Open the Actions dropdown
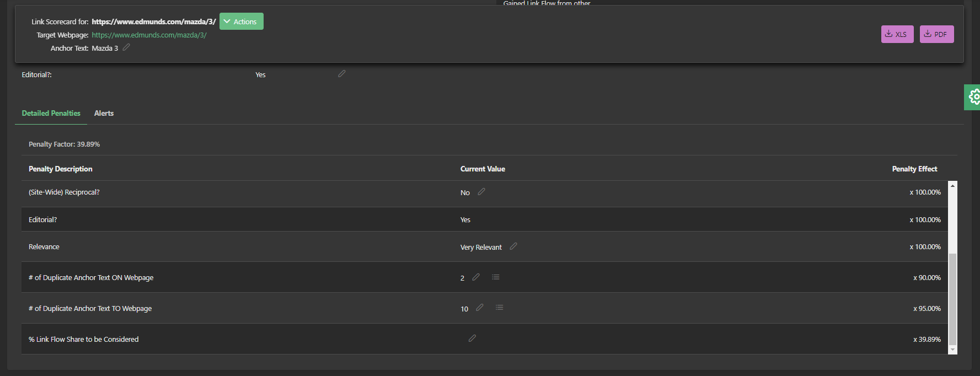 pos(242,22)
